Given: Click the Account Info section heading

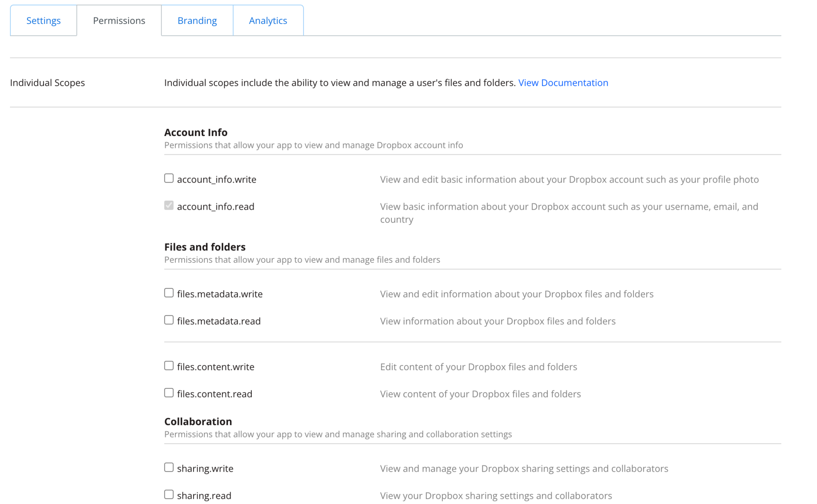Looking at the screenshot, I should point(195,132).
